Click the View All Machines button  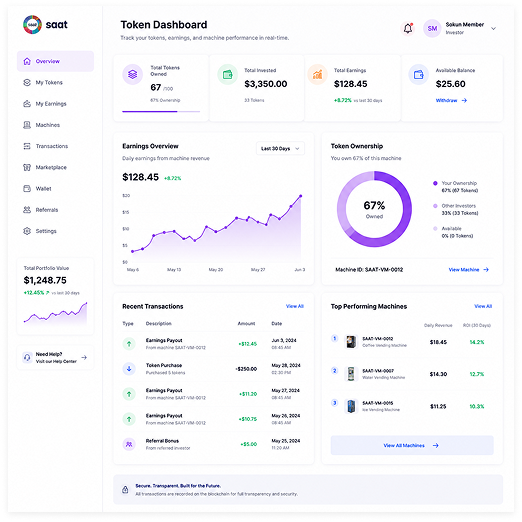click(412, 445)
